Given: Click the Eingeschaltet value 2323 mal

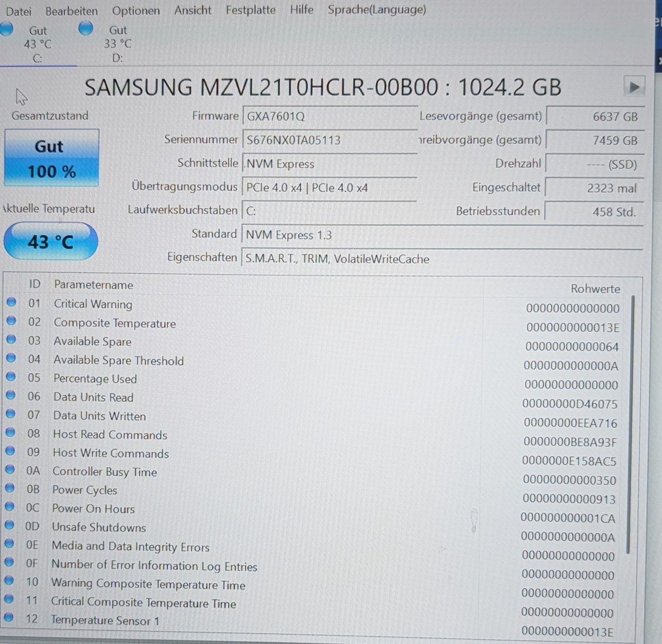Looking at the screenshot, I should coord(594,188).
